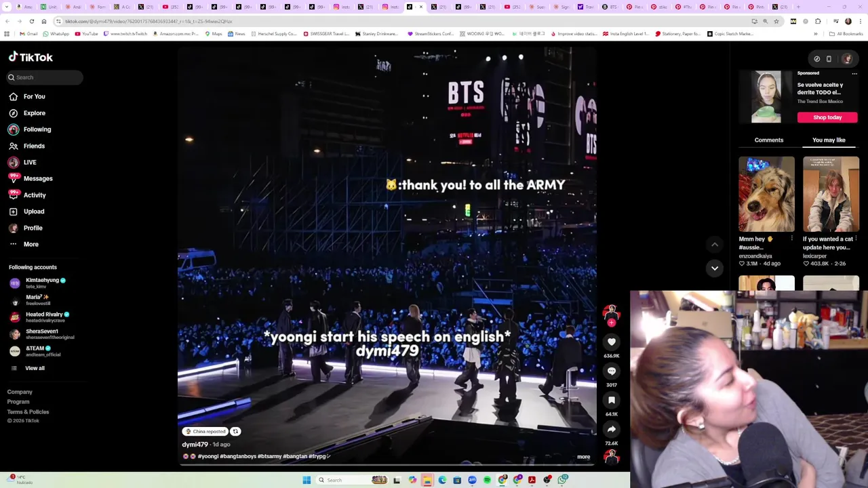This screenshot has height=488, width=868.
Task: Open options for cat update video
Action: (856, 239)
